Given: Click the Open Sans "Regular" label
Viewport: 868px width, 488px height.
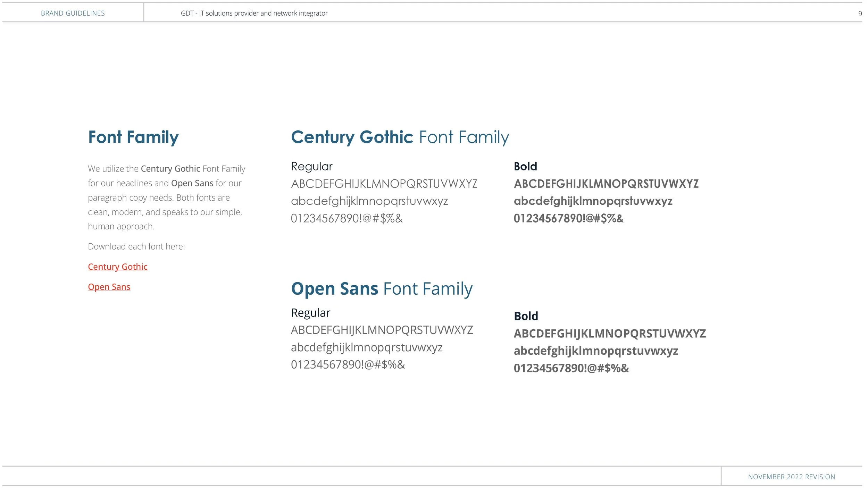Looking at the screenshot, I should point(311,313).
